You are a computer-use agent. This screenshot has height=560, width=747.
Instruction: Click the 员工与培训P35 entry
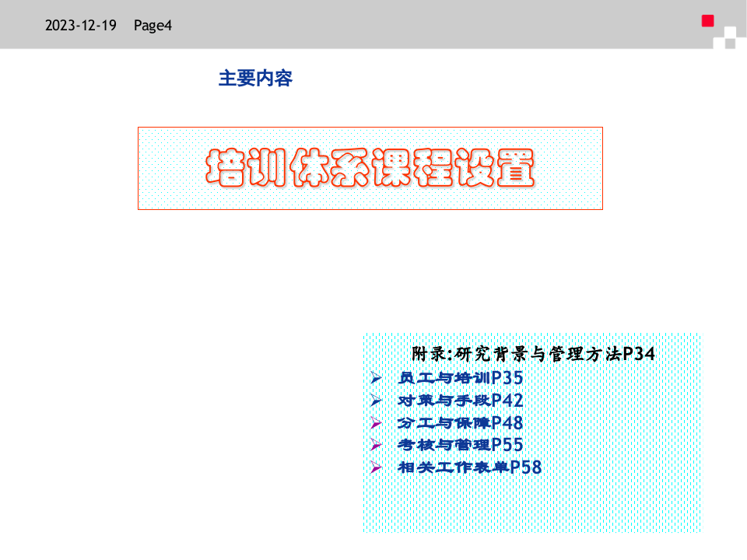pos(460,378)
